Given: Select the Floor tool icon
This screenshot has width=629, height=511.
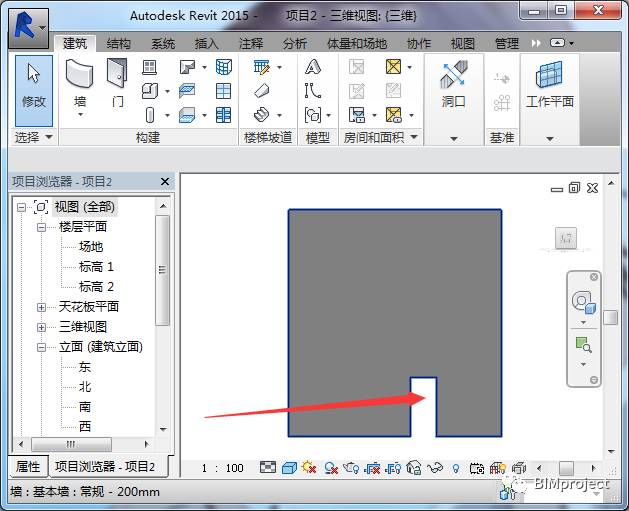Looking at the screenshot, I should pos(187,115).
